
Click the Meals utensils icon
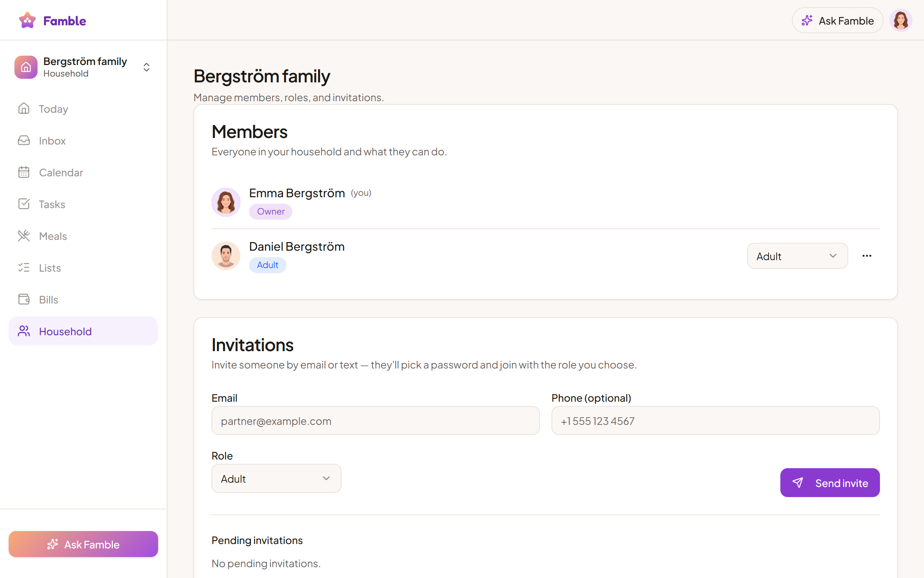click(x=24, y=236)
